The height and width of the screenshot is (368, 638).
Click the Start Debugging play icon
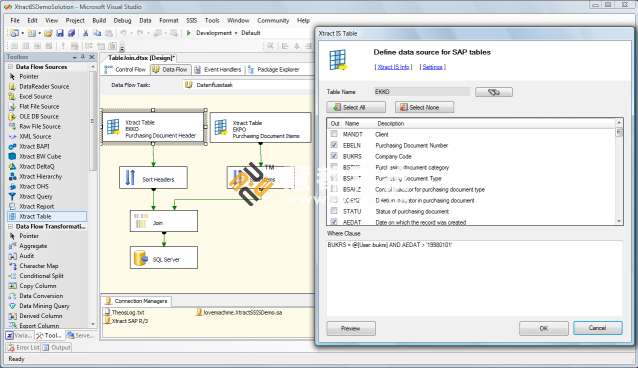pos(188,33)
